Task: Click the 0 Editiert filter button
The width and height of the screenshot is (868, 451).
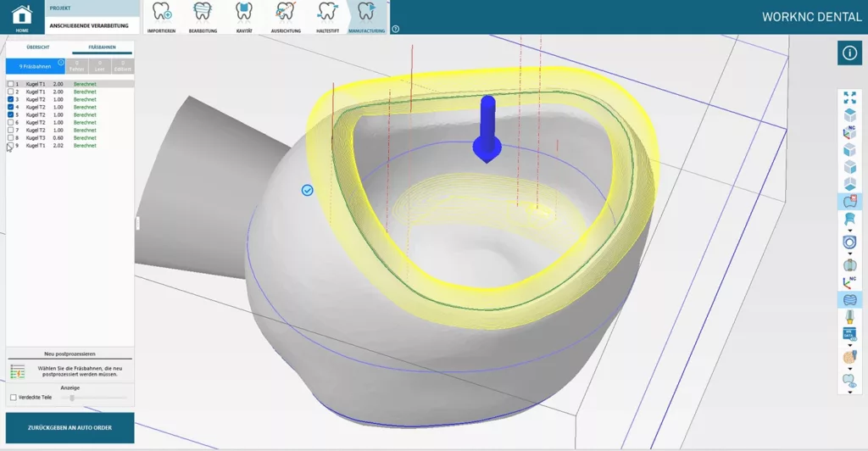Action: pos(122,66)
